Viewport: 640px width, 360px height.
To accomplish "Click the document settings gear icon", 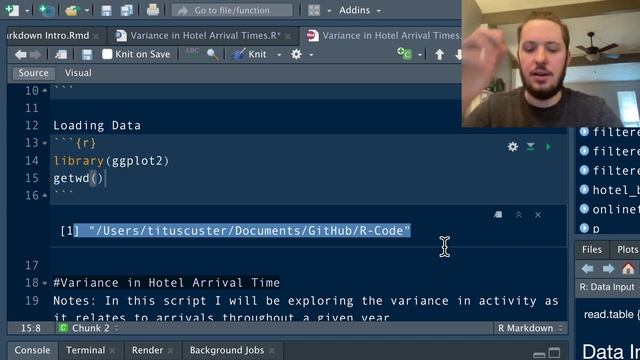I will click(x=296, y=54).
